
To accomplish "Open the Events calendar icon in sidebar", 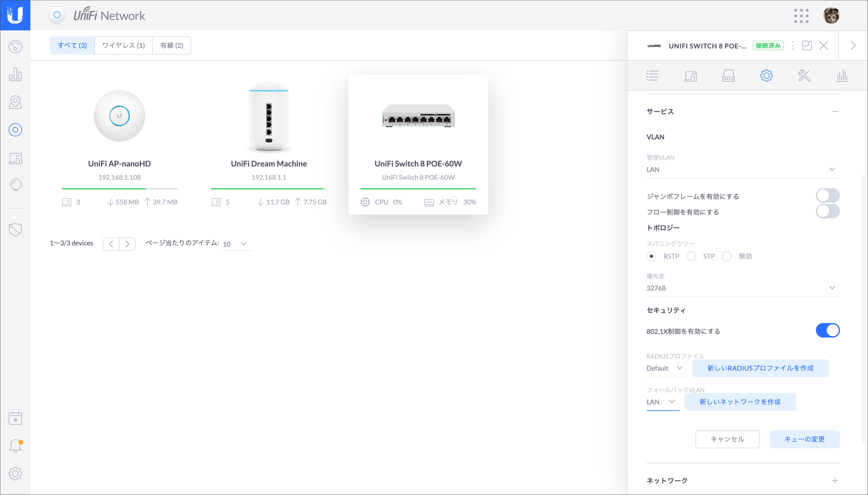I will click(x=15, y=418).
